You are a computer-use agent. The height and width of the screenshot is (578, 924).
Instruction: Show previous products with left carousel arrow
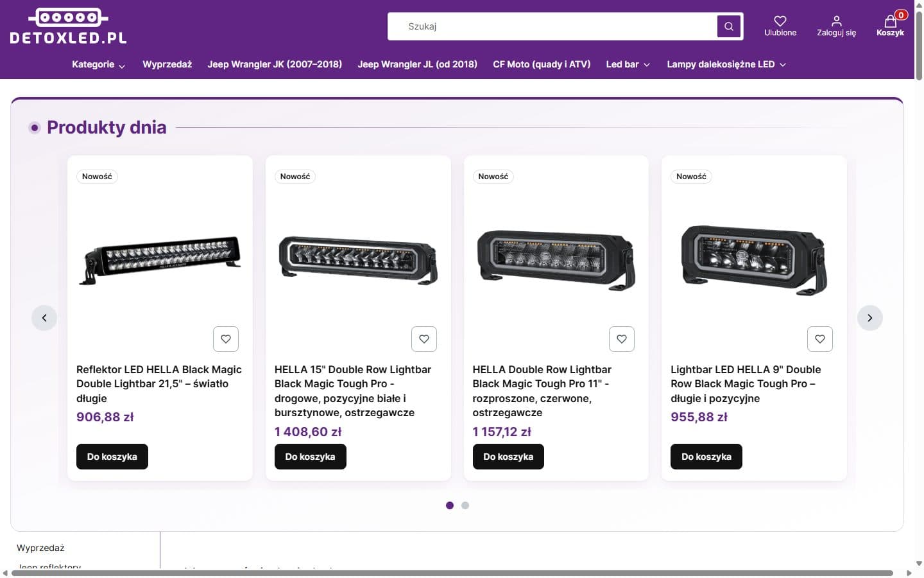[x=44, y=318]
